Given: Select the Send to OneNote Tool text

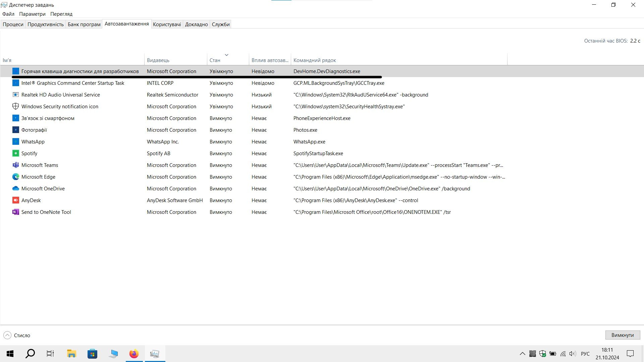Looking at the screenshot, I should coord(46,212).
